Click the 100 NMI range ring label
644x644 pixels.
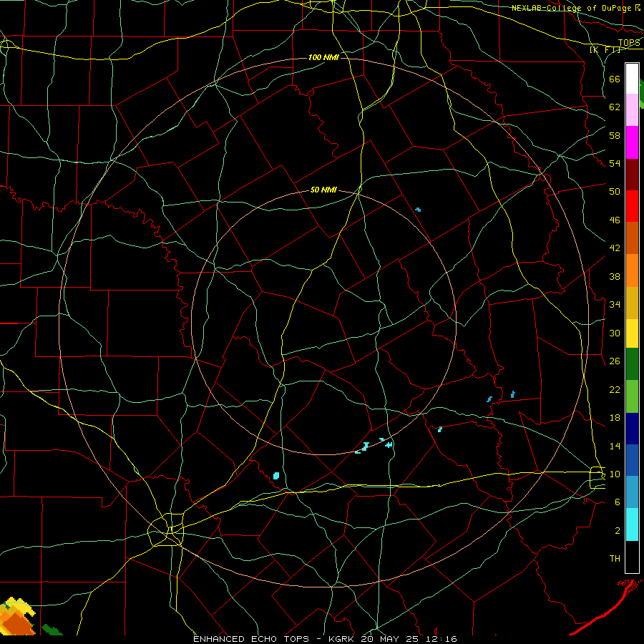pyautogui.click(x=323, y=57)
